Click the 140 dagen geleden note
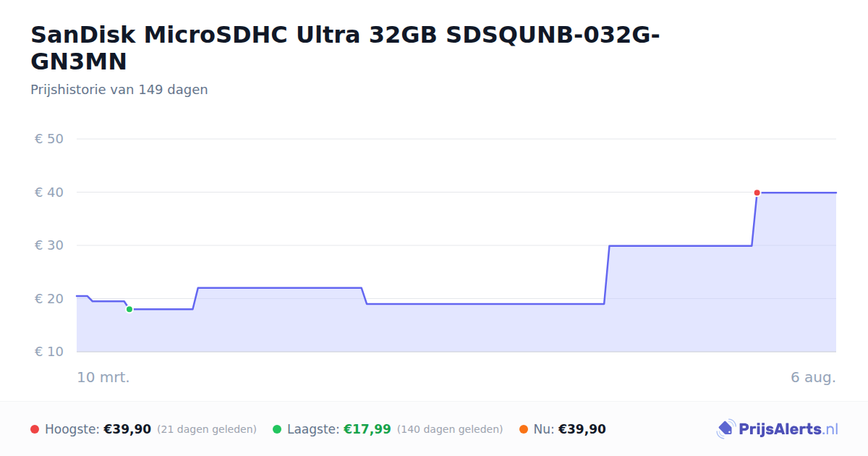The width and height of the screenshot is (868, 456). [x=450, y=429]
